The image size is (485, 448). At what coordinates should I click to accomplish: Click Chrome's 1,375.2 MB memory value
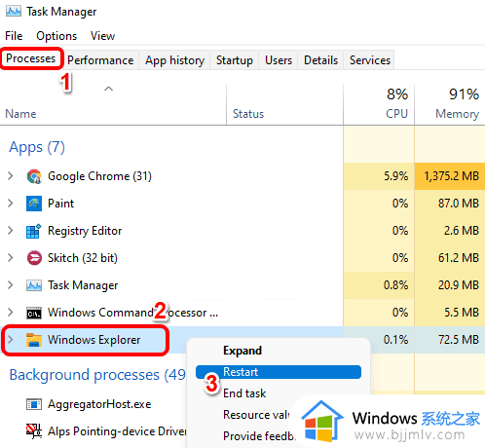(x=451, y=176)
